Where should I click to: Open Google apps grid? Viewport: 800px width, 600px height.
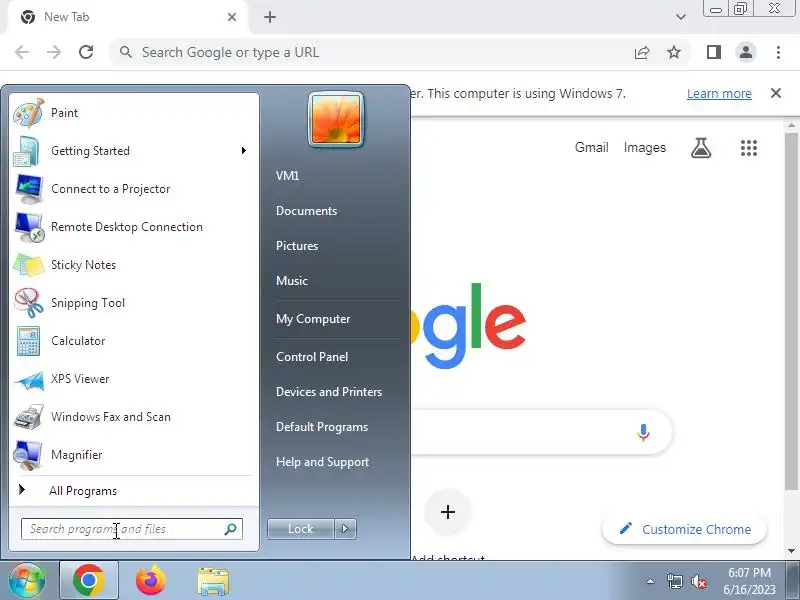pyautogui.click(x=749, y=148)
